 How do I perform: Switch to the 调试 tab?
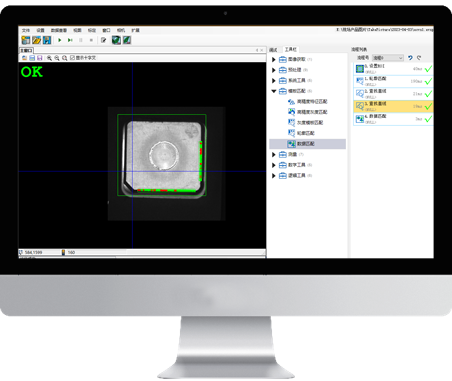(x=273, y=50)
